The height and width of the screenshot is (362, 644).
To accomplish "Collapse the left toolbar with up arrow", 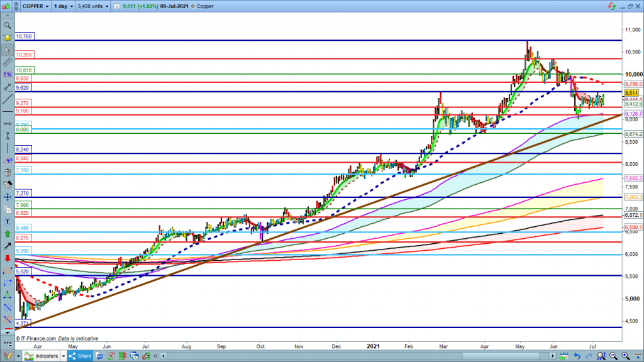I will [x=8, y=16].
